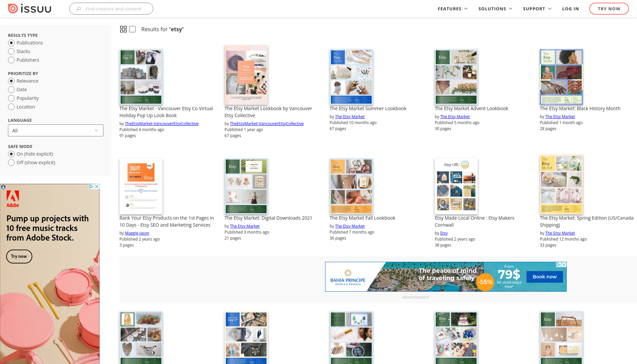Visit Etsy publisher link under Cornwall
Viewport: 637px width, 364px height.
point(444,233)
